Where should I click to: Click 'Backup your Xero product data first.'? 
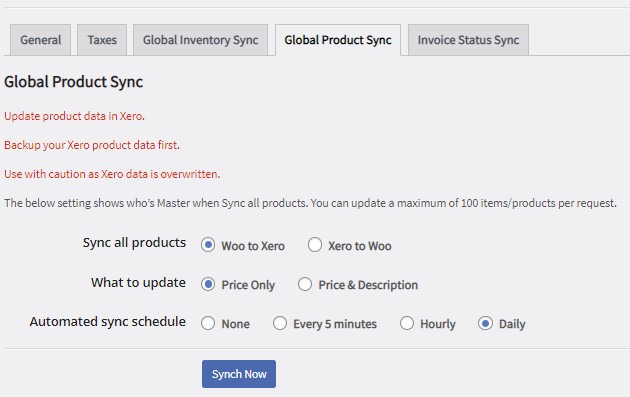(92, 145)
